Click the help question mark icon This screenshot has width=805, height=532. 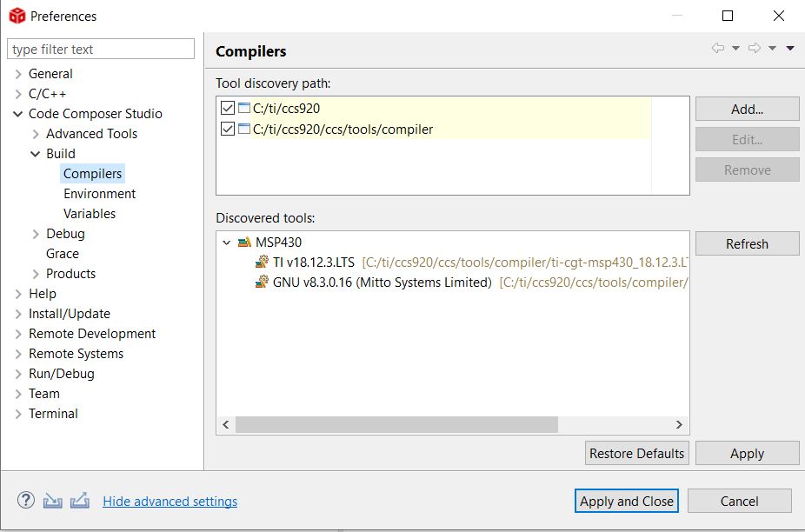click(x=26, y=500)
